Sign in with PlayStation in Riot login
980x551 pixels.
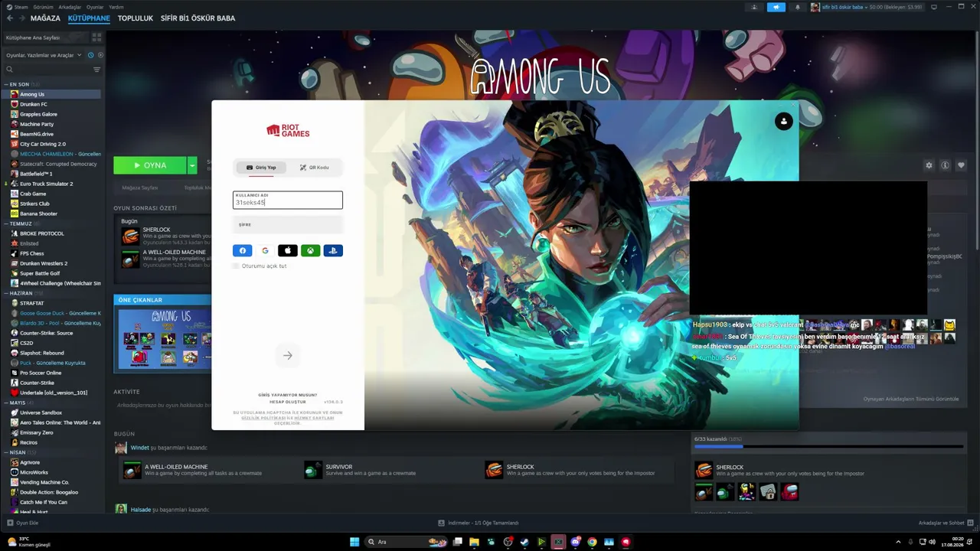point(333,250)
